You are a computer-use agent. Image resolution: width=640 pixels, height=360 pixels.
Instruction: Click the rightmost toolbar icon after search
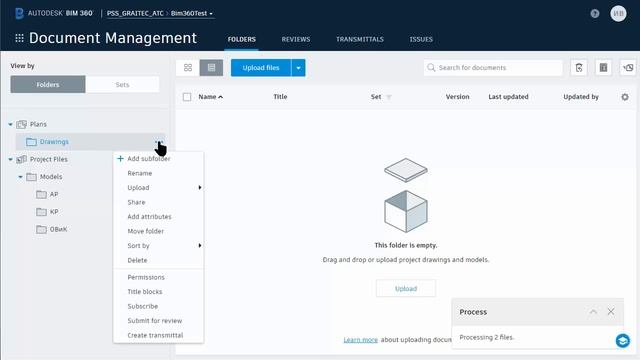coord(628,68)
